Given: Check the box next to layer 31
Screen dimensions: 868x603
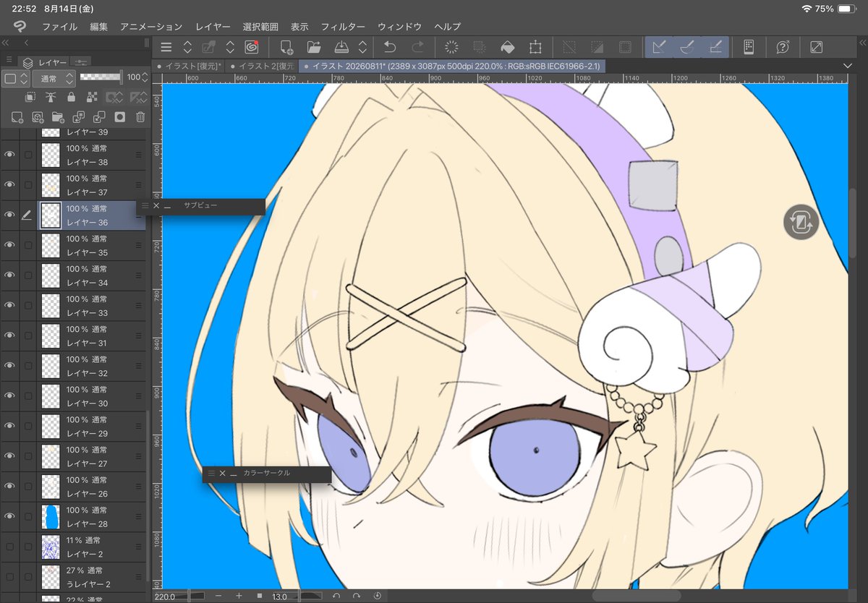Looking at the screenshot, I should pyautogui.click(x=28, y=335).
